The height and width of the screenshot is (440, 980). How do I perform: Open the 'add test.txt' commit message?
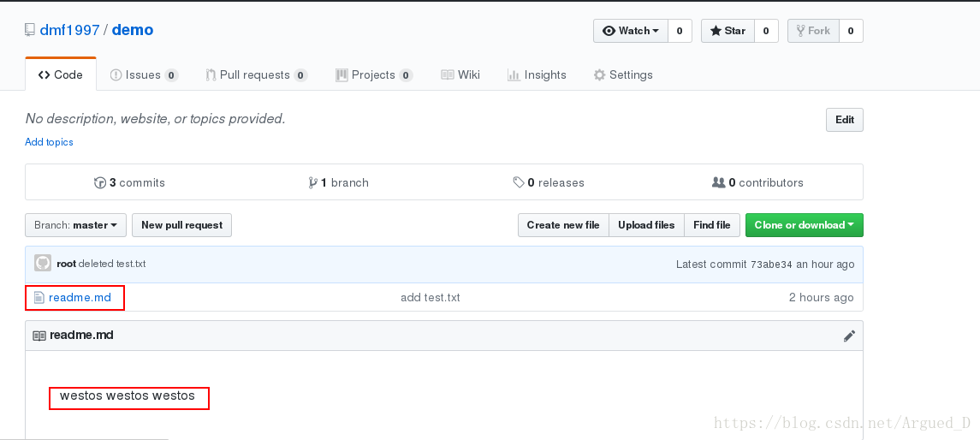tap(430, 298)
